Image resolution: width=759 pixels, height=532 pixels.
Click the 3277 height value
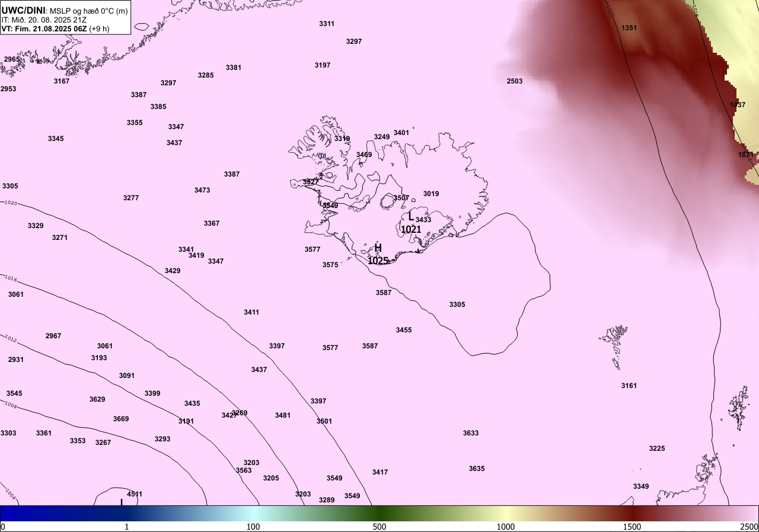[x=131, y=198]
